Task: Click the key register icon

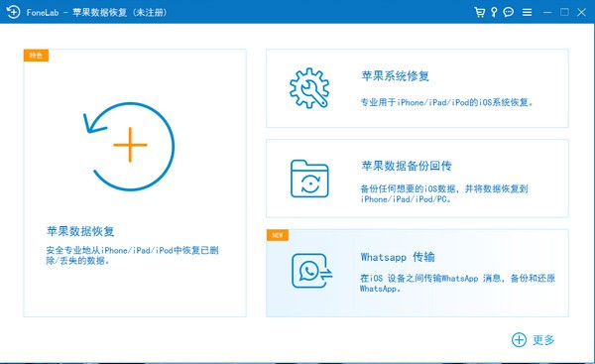Action: click(x=494, y=12)
